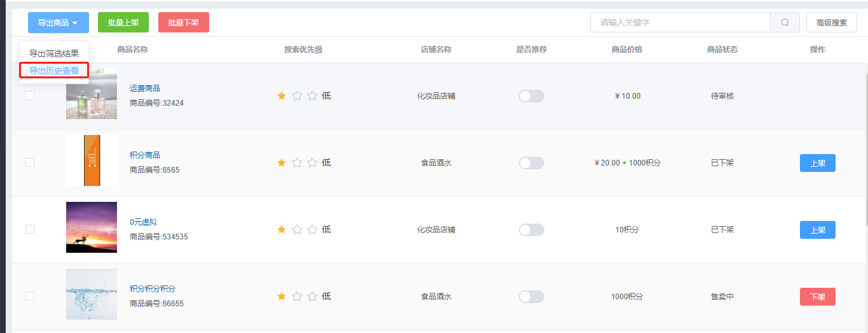This screenshot has width=868, height=333.
Task: Open 高级搜索 advanced search panel
Action: (x=832, y=22)
